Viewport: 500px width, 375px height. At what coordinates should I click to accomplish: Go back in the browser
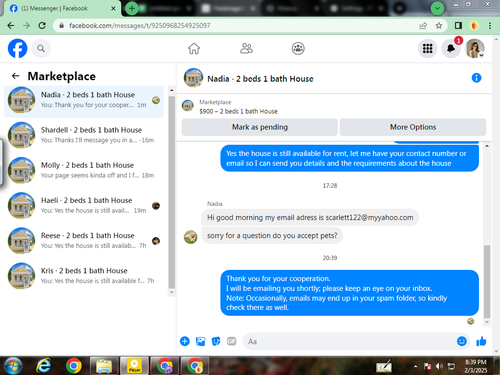click(11, 26)
